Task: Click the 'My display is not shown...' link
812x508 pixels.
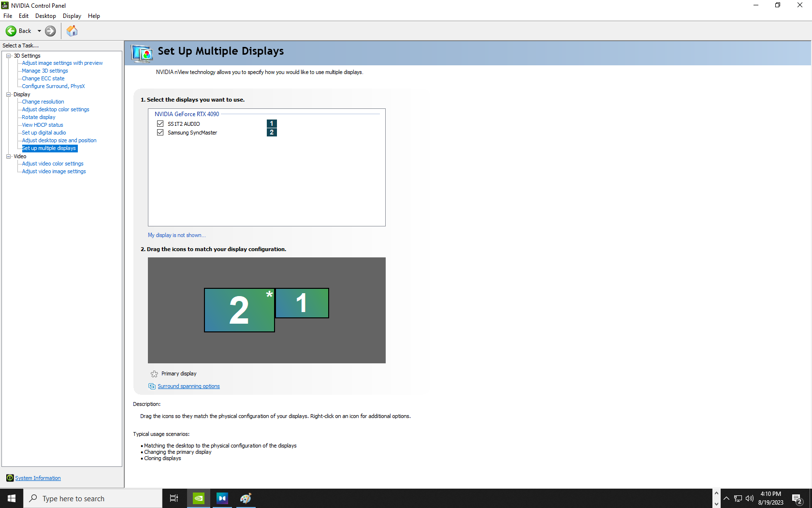Action: 176,235
